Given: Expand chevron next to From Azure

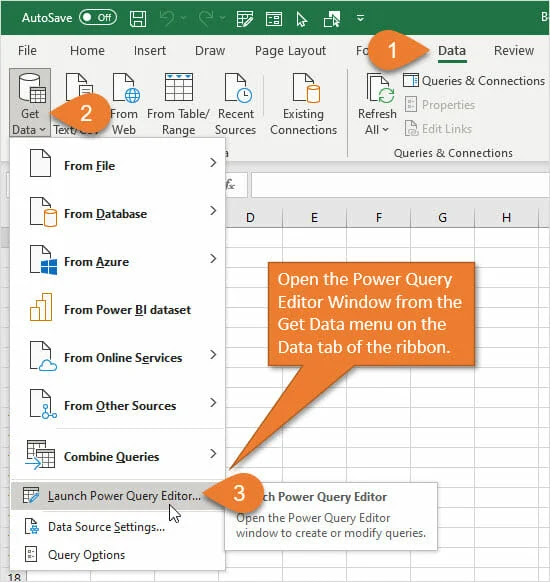Looking at the screenshot, I should (213, 258).
